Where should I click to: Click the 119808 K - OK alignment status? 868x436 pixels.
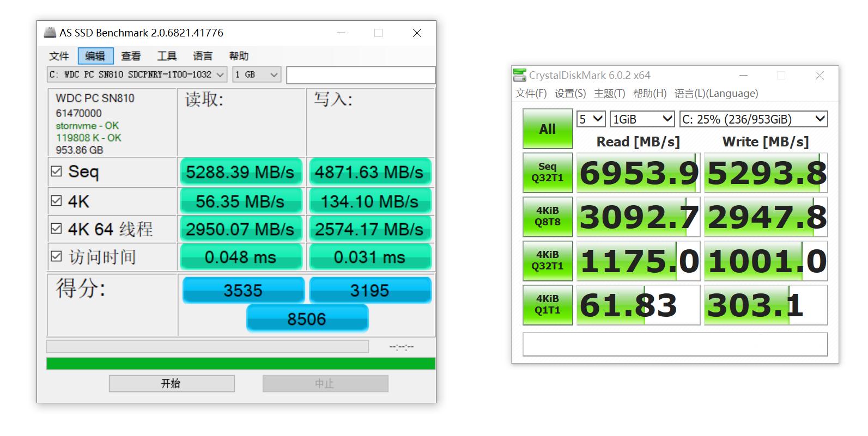coord(88,138)
